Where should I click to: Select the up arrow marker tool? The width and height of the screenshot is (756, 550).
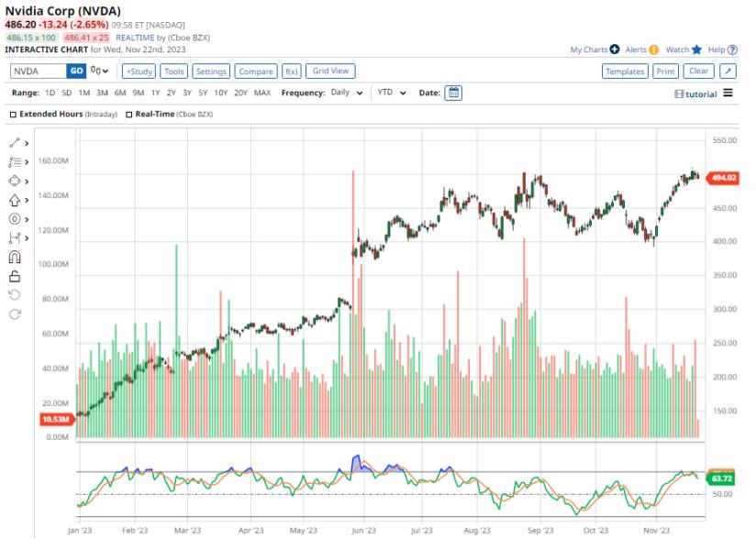pos(15,200)
